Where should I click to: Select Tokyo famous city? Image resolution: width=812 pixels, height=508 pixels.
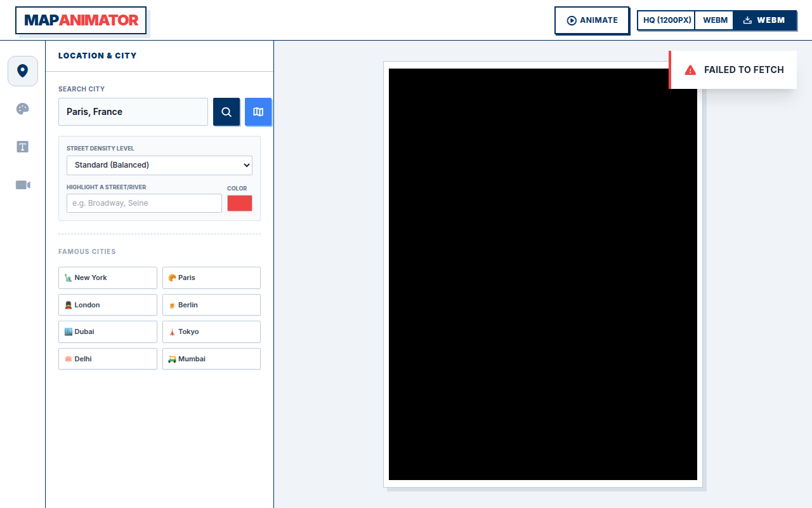(211, 331)
